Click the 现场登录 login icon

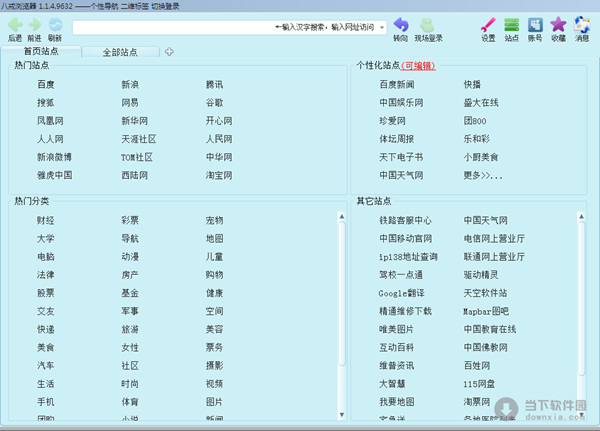[427, 25]
